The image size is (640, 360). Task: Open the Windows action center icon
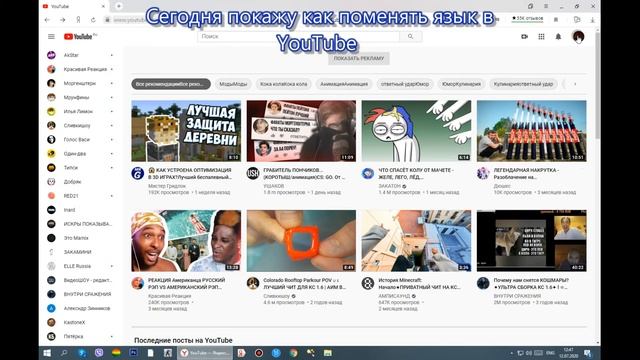(588, 353)
